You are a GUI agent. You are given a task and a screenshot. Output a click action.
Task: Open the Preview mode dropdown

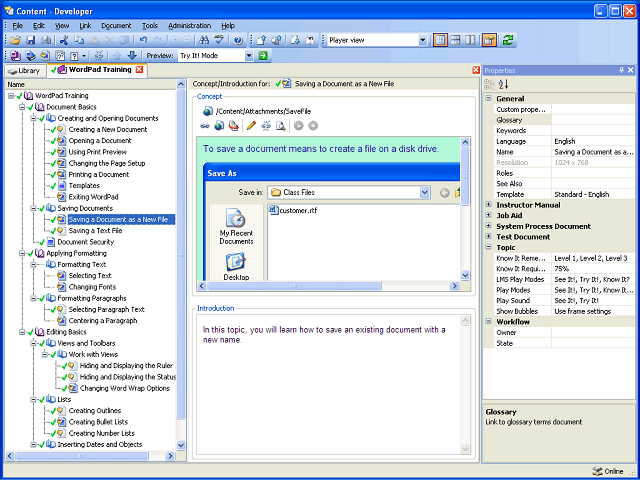pos(249,56)
